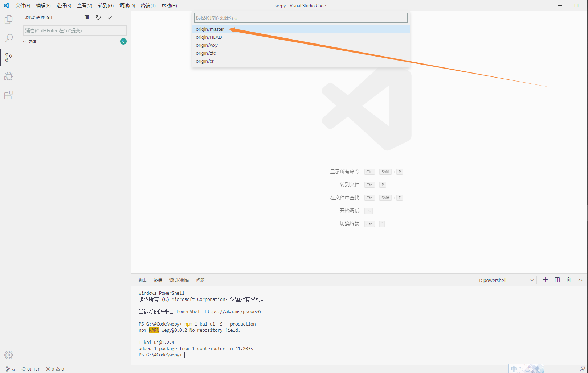Open the 转到(G) menu

tap(106, 5)
